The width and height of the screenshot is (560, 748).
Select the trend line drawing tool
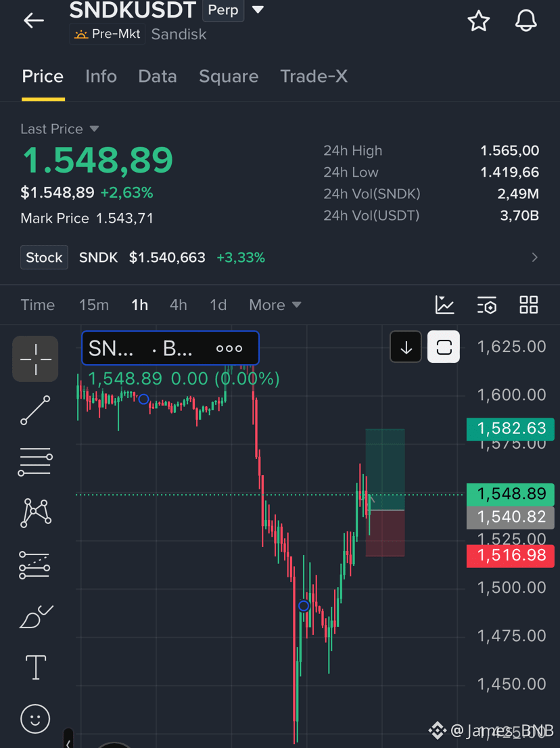(35, 410)
